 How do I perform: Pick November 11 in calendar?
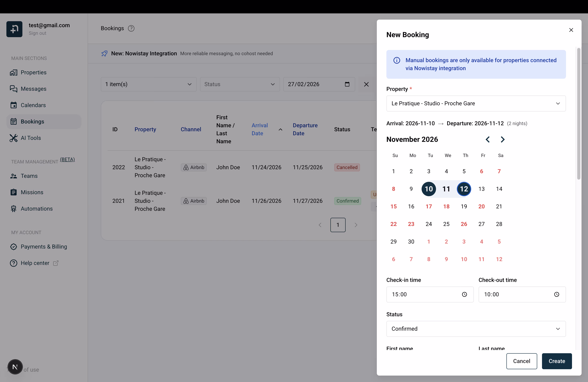(446, 189)
